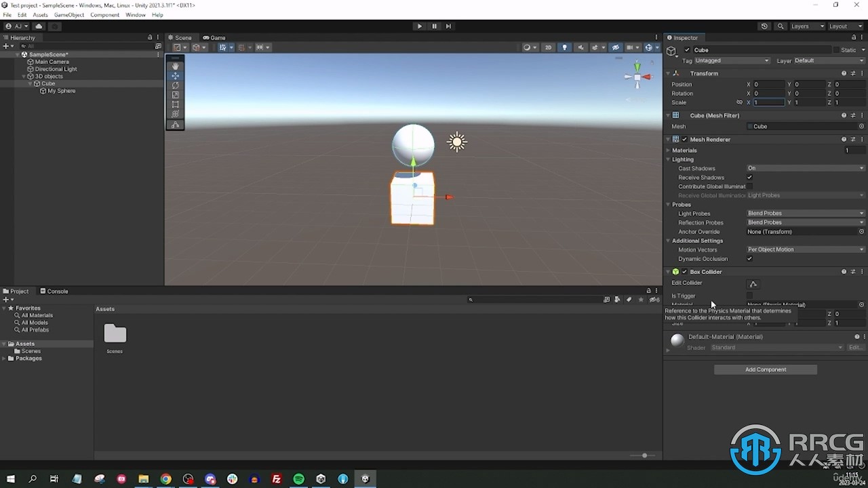Screen dimensions: 868x488
Task: Open Scene camera settings icon
Action: point(632,47)
